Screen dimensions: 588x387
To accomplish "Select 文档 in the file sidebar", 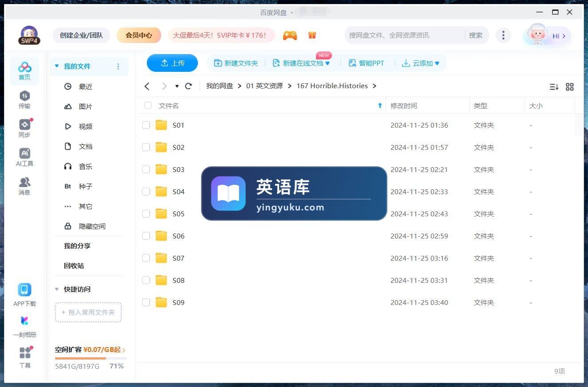I will 86,146.
